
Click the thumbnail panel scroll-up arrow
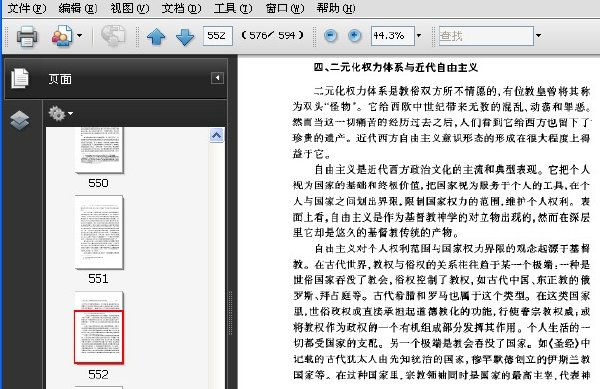(x=217, y=135)
